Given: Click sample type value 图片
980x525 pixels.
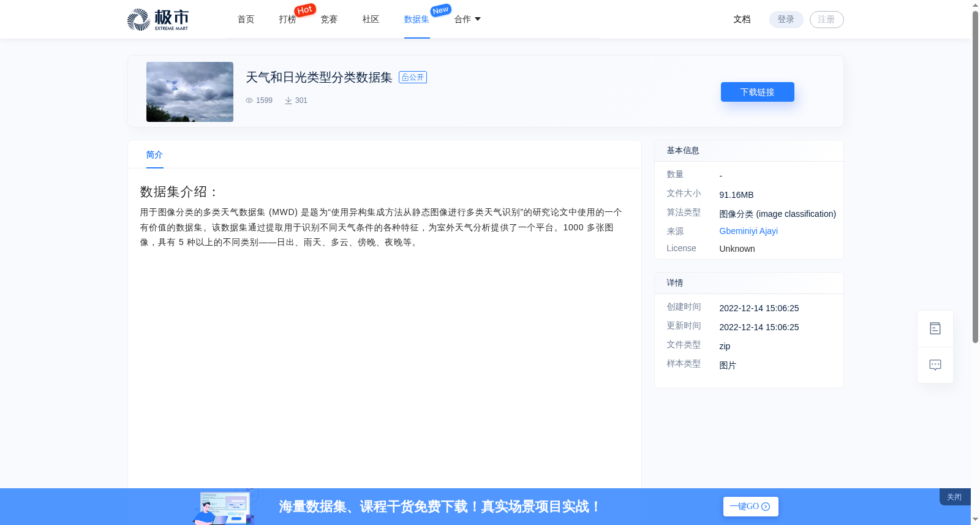Looking at the screenshot, I should point(728,365).
